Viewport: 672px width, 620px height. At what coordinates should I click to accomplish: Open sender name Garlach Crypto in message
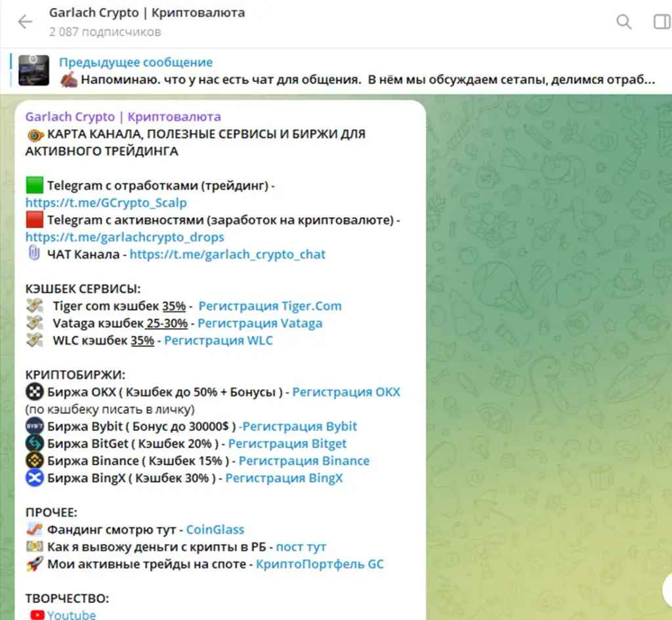coord(123,117)
